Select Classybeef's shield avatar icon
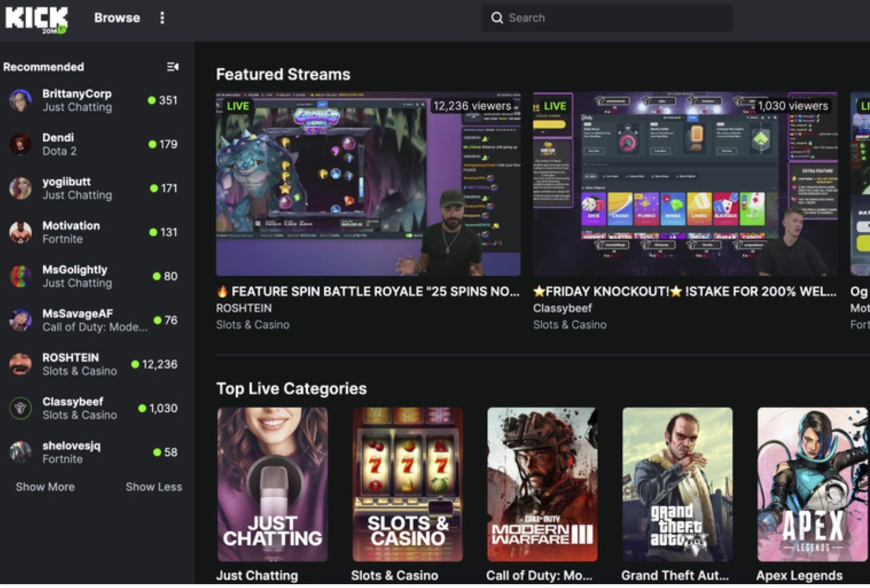 (x=20, y=408)
